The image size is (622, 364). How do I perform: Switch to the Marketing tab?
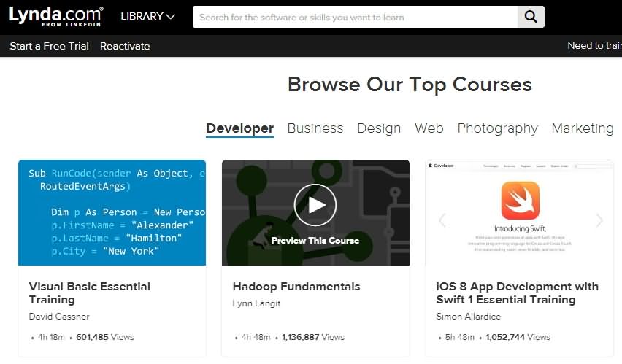click(583, 128)
